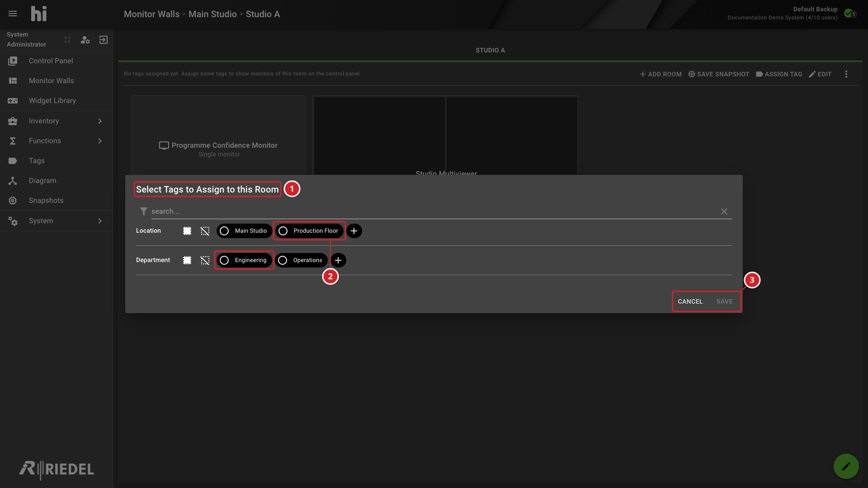Select all Department tags icon
This screenshot has width=868, height=488.
pos(187,260)
